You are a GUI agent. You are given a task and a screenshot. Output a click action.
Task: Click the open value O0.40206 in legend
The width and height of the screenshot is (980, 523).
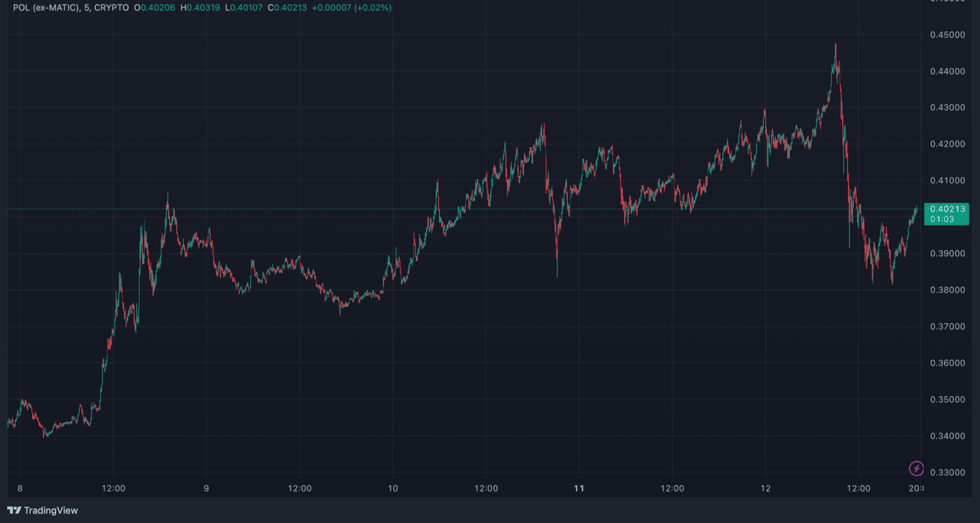[154, 8]
